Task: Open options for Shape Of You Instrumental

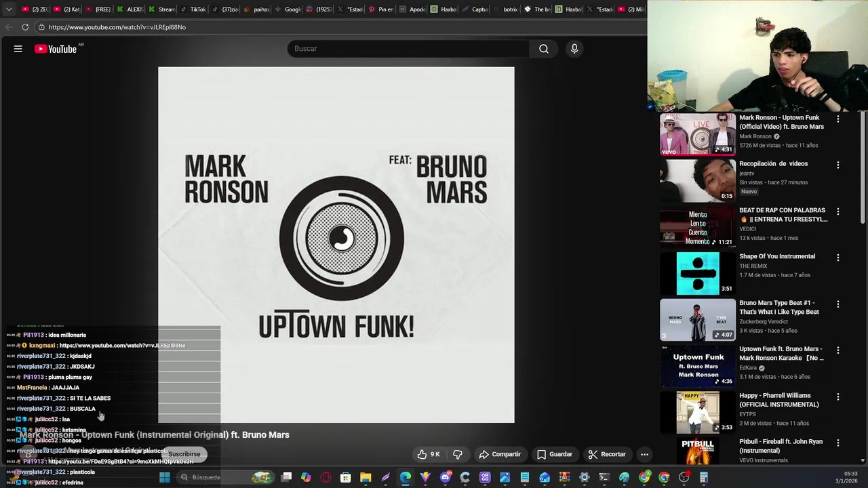Action: (838, 258)
